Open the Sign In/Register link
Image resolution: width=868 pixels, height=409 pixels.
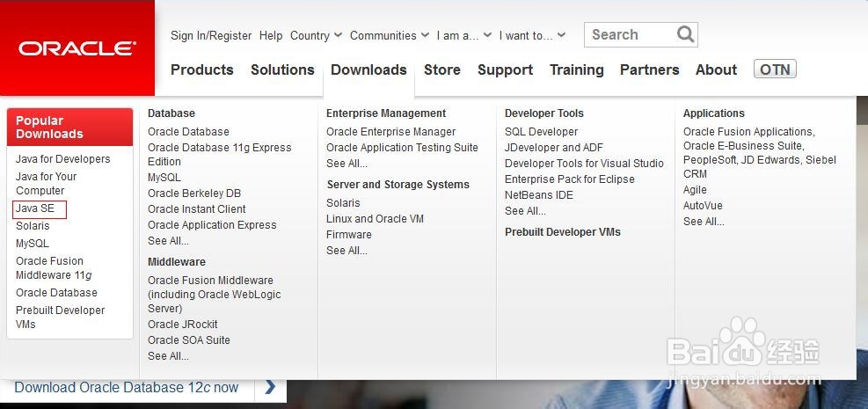point(211,35)
